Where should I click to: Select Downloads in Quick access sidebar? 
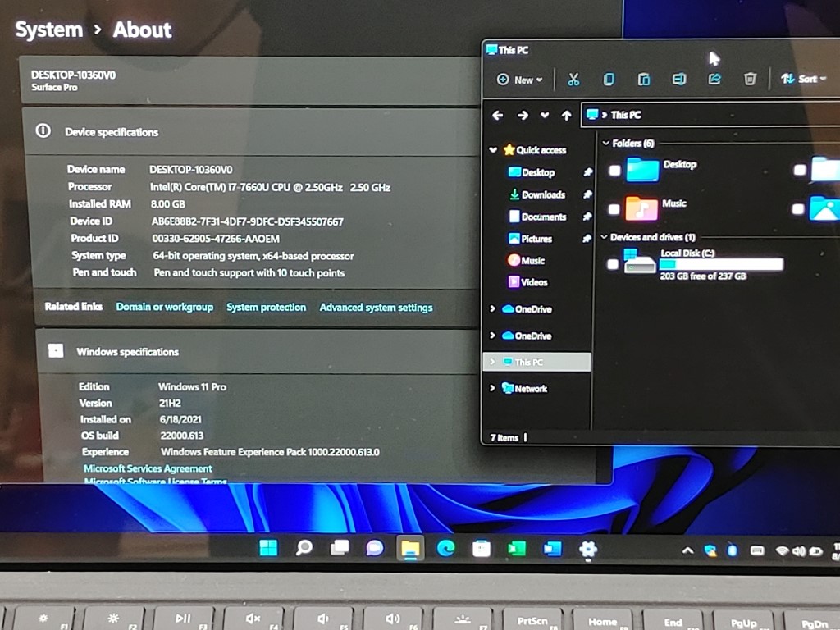tap(543, 194)
